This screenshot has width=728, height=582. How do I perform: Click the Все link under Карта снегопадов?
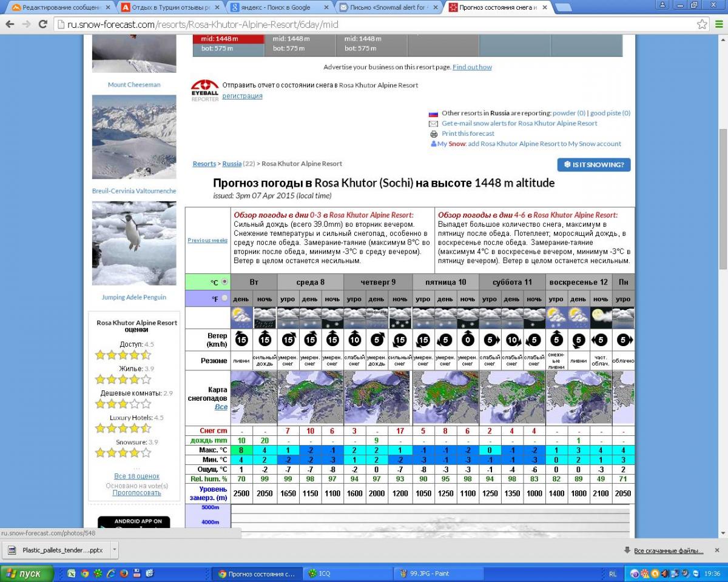221,407
